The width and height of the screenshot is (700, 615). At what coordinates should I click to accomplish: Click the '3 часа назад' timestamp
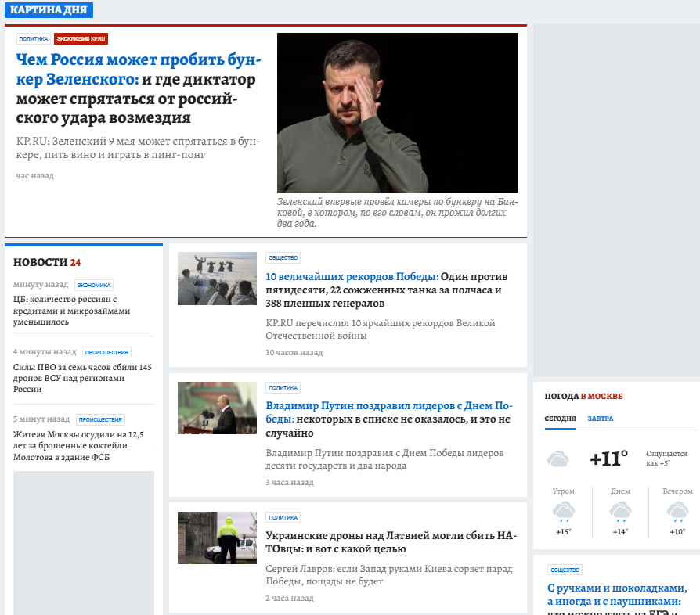click(290, 482)
